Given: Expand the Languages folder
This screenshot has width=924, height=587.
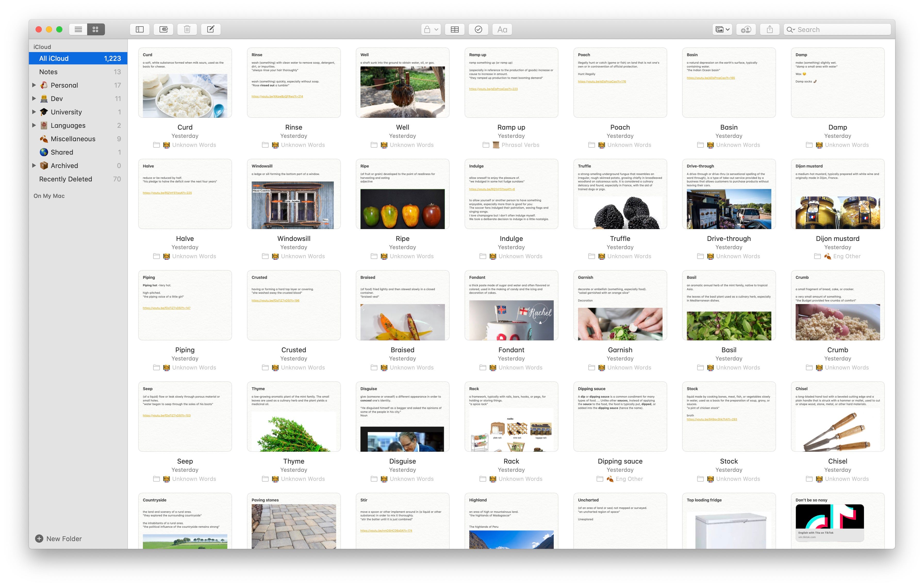Looking at the screenshot, I should click(x=34, y=125).
